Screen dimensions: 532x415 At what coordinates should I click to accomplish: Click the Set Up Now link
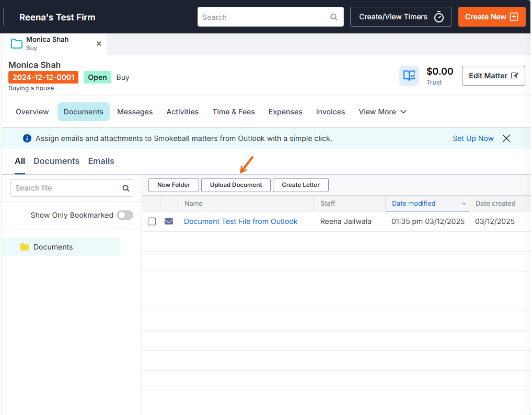click(473, 138)
